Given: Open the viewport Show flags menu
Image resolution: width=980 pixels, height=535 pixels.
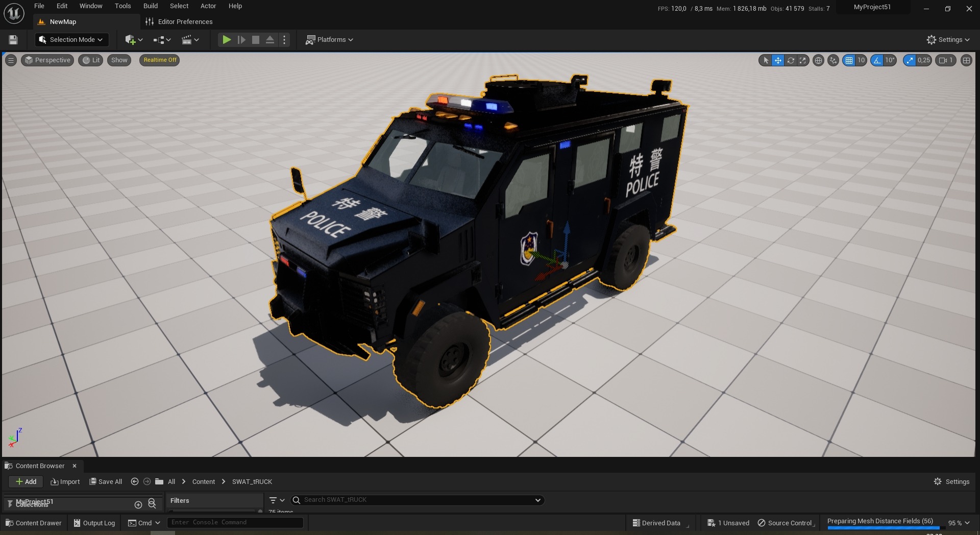Looking at the screenshot, I should (119, 60).
